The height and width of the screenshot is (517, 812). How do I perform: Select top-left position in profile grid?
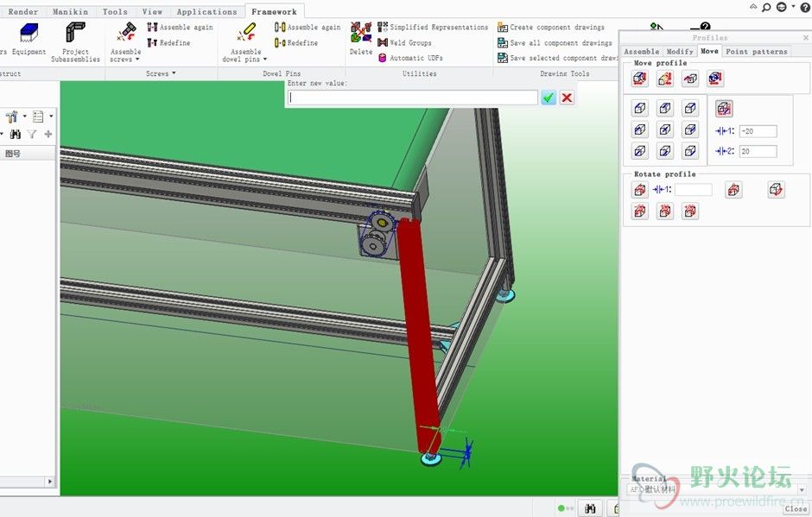640,108
